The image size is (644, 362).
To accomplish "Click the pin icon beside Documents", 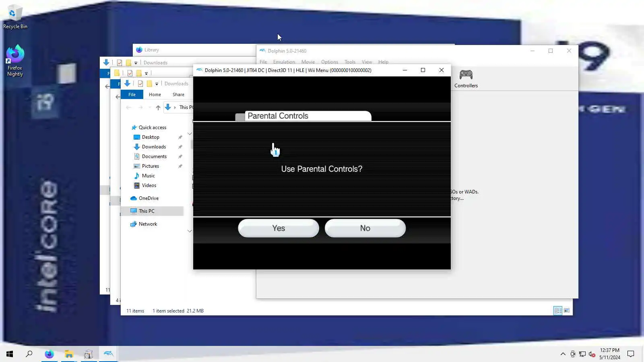I will click(180, 156).
